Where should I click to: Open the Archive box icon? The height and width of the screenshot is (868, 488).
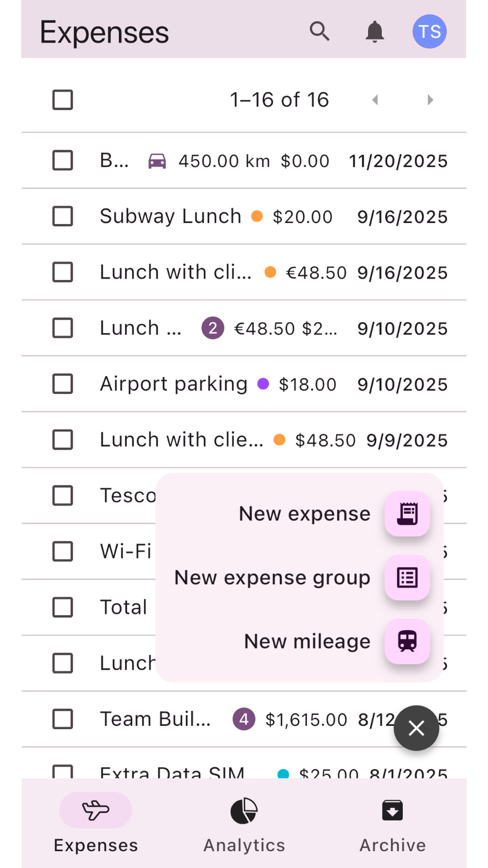[x=393, y=810]
